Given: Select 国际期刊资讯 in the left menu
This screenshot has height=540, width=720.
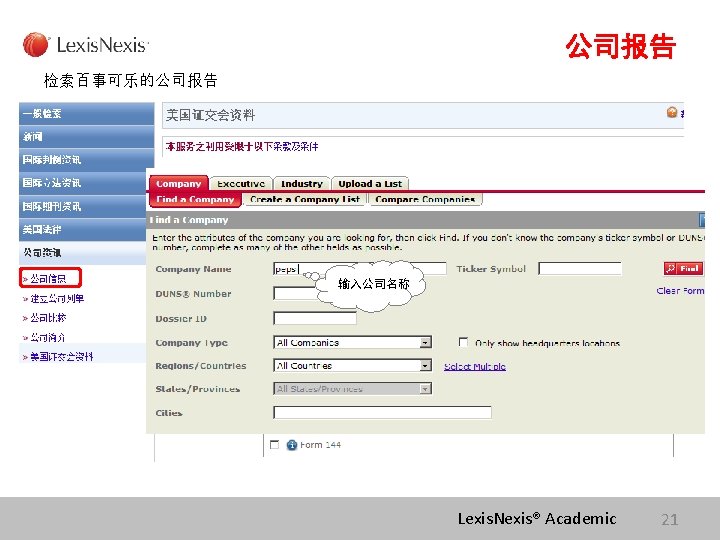Looking at the screenshot, I should [83, 206].
